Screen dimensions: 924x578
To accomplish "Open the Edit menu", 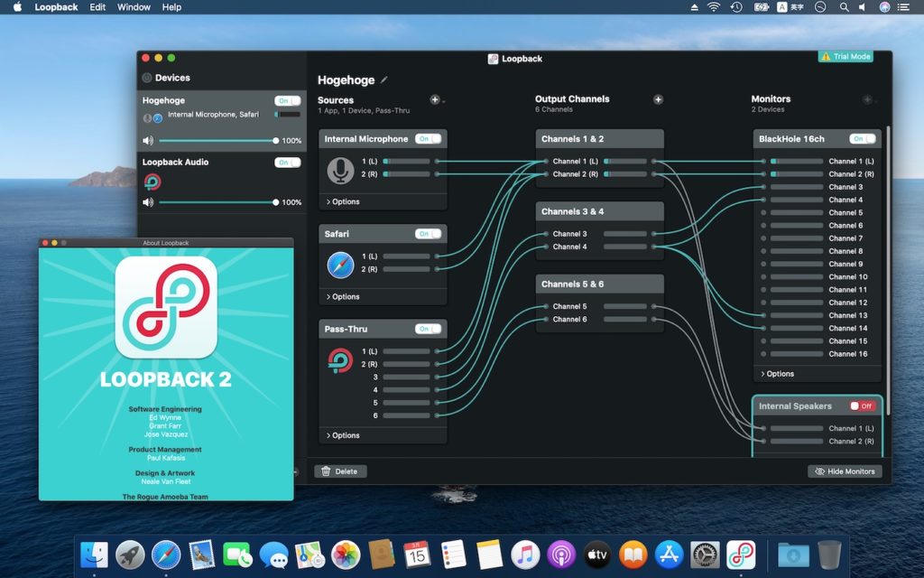I will point(97,7).
